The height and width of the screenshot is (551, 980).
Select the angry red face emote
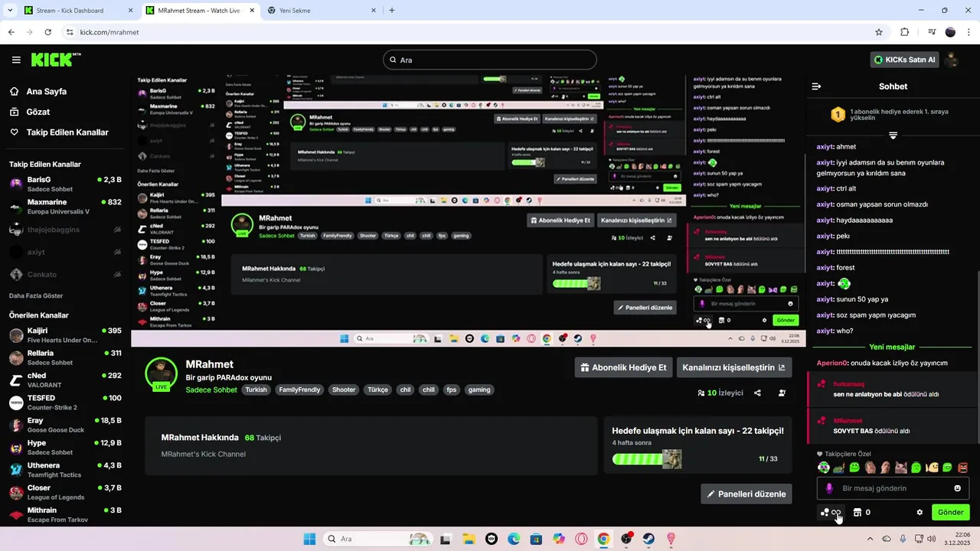(x=963, y=468)
